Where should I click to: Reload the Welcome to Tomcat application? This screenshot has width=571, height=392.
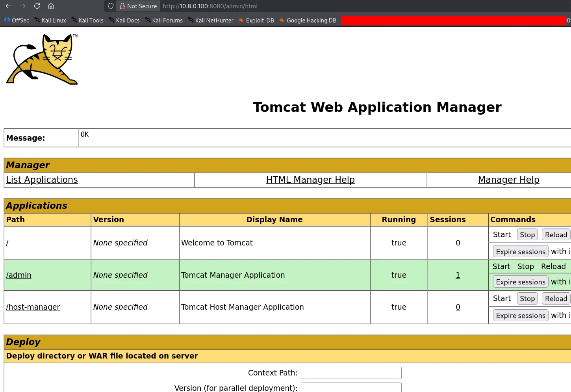click(x=556, y=234)
